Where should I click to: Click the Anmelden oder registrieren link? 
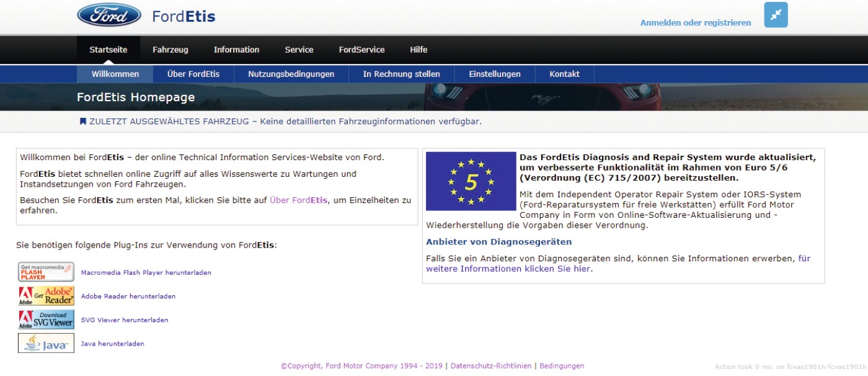click(695, 23)
